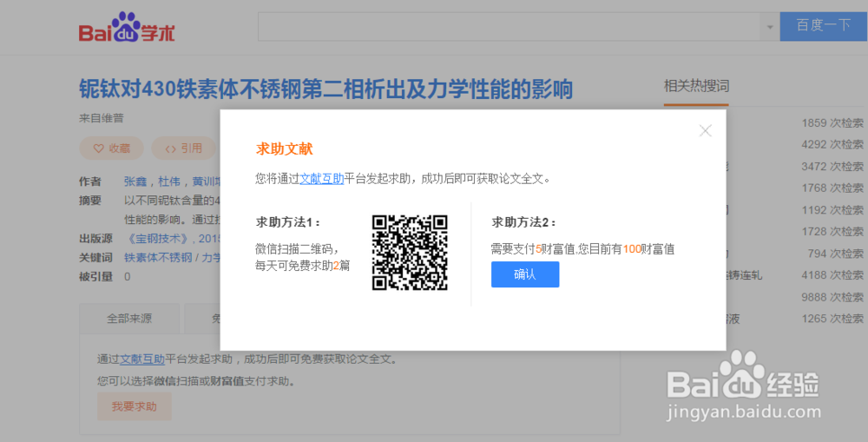
Task: Open the 文献互助 link below the tabs
Action: pos(142,360)
